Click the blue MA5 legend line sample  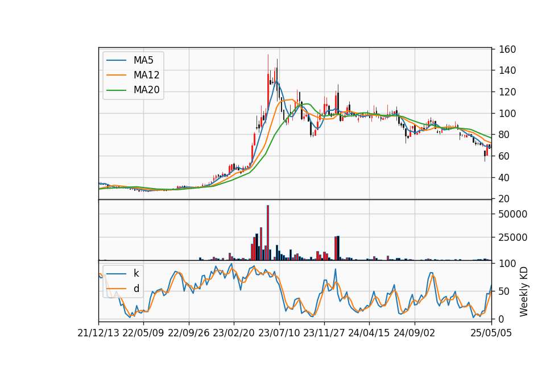click(116, 60)
